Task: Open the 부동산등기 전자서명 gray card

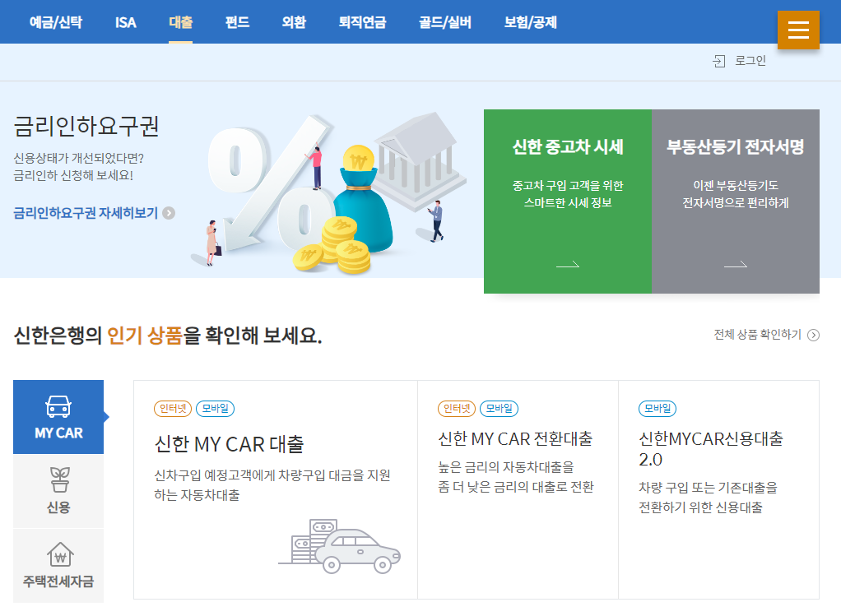Action: tap(736, 201)
